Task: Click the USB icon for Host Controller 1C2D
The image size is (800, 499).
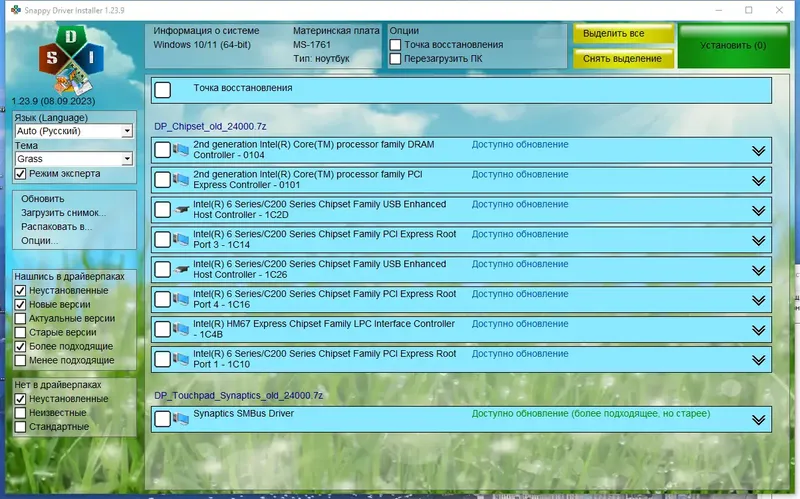Action: (x=181, y=209)
